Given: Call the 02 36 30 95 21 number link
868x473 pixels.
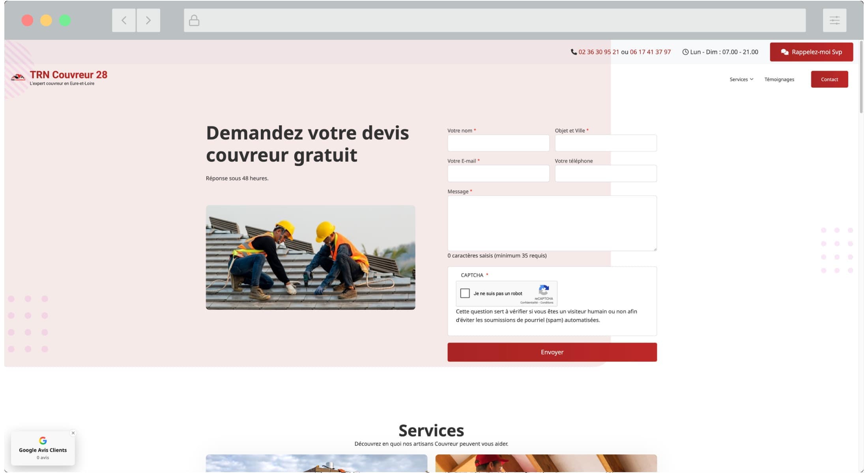Looking at the screenshot, I should click(598, 52).
